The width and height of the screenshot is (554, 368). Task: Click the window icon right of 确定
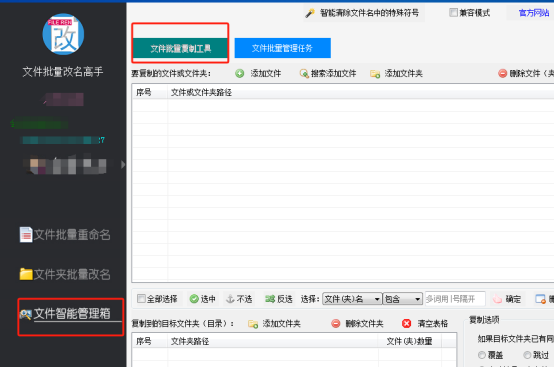click(x=541, y=299)
